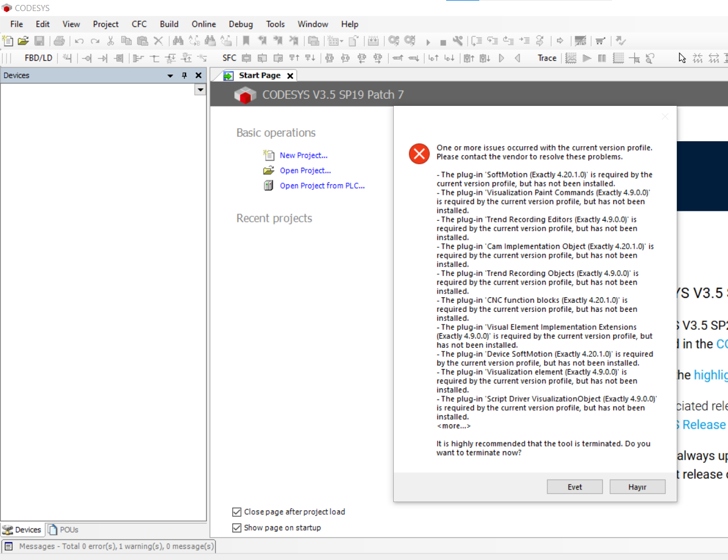
Task: Toggle 'Show page on startup' checkbox
Action: pyautogui.click(x=237, y=528)
